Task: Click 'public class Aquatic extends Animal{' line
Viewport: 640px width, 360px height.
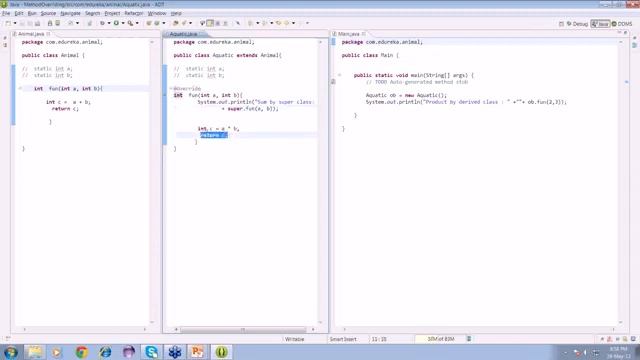Action: click(227, 55)
